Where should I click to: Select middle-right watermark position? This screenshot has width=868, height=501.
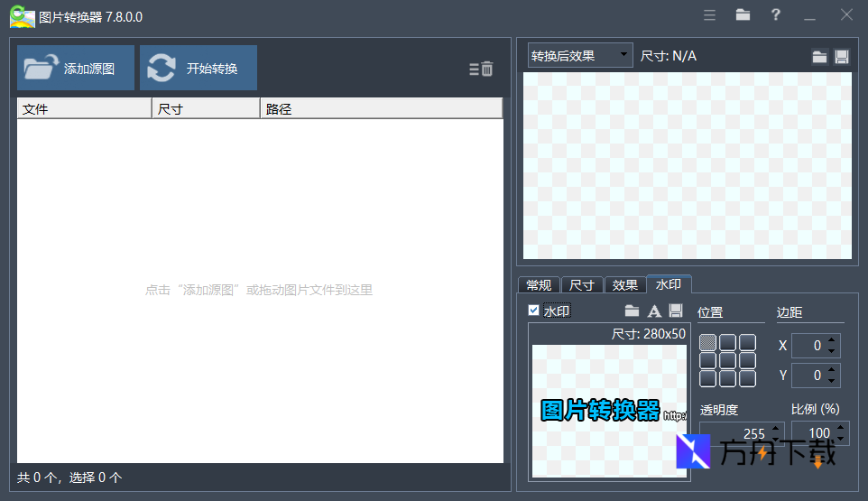(x=747, y=360)
